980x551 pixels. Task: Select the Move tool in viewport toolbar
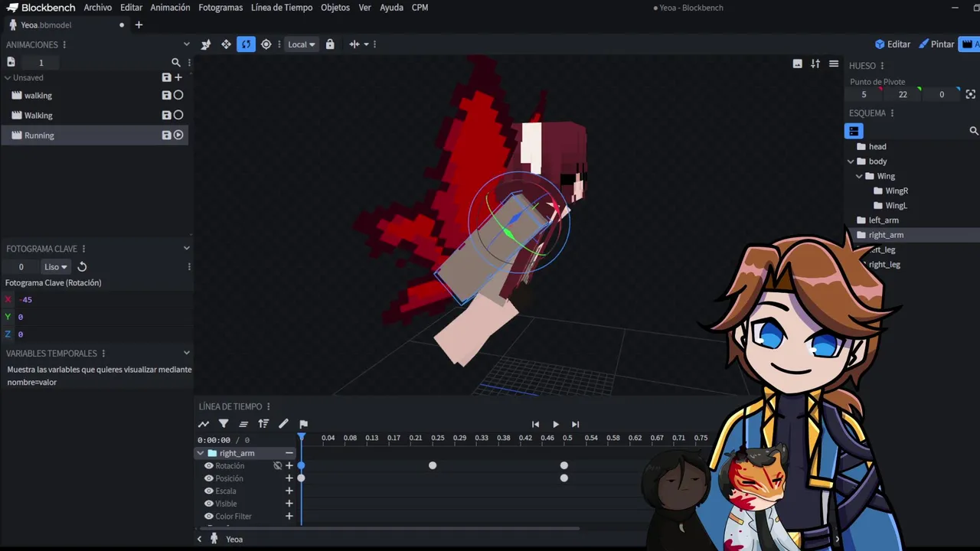click(226, 44)
